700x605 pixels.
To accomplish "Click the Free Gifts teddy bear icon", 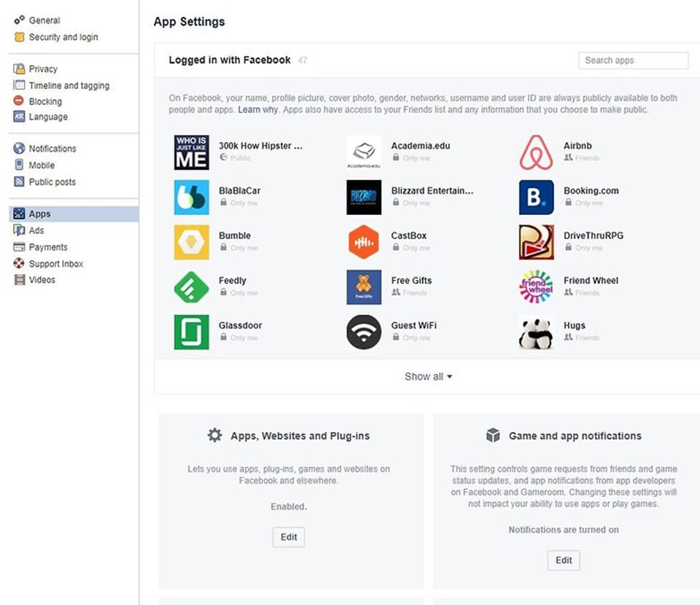I will (x=364, y=287).
